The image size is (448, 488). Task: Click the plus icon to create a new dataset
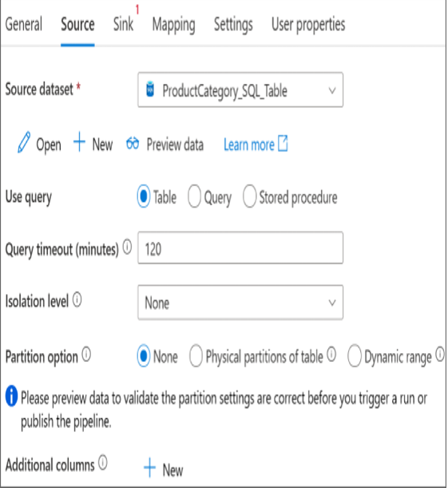pyautogui.click(x=79, y=141)
